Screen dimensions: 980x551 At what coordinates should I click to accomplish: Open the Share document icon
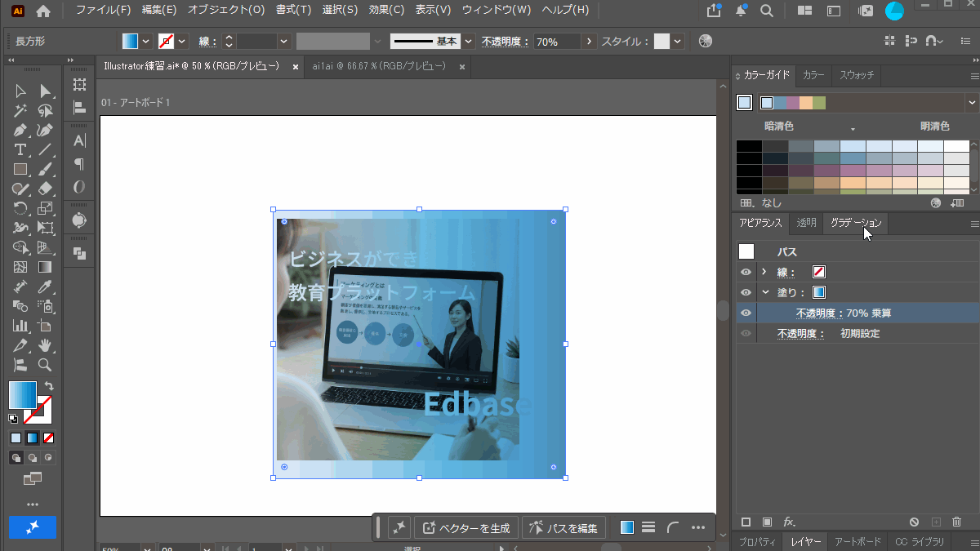click(x=715, y=11)
